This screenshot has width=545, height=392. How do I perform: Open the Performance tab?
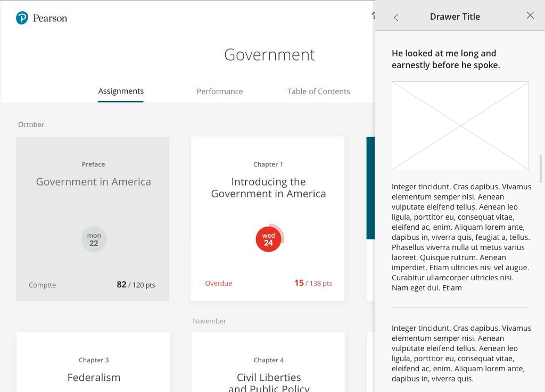219,91
